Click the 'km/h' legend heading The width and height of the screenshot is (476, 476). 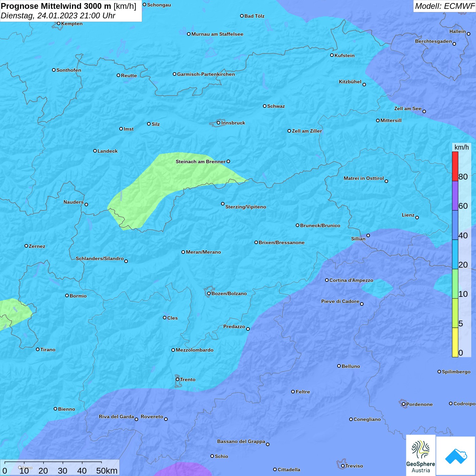pyautogui.click(x=462, y=147)
